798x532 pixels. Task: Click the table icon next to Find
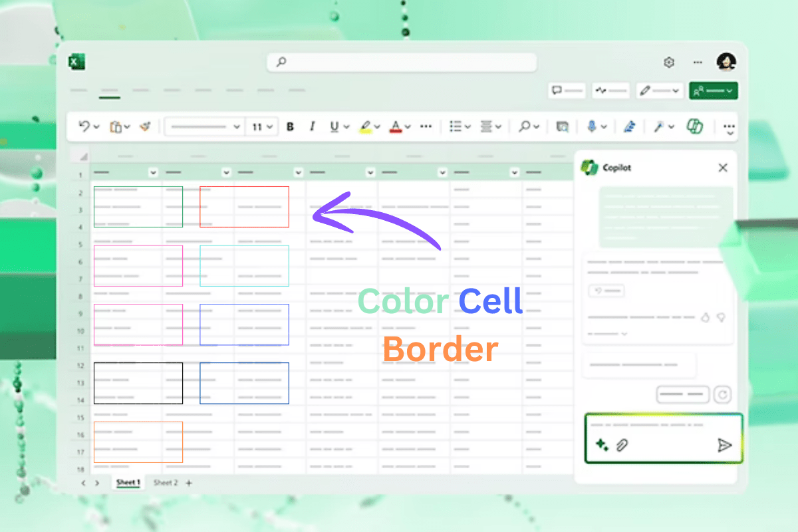563,126
